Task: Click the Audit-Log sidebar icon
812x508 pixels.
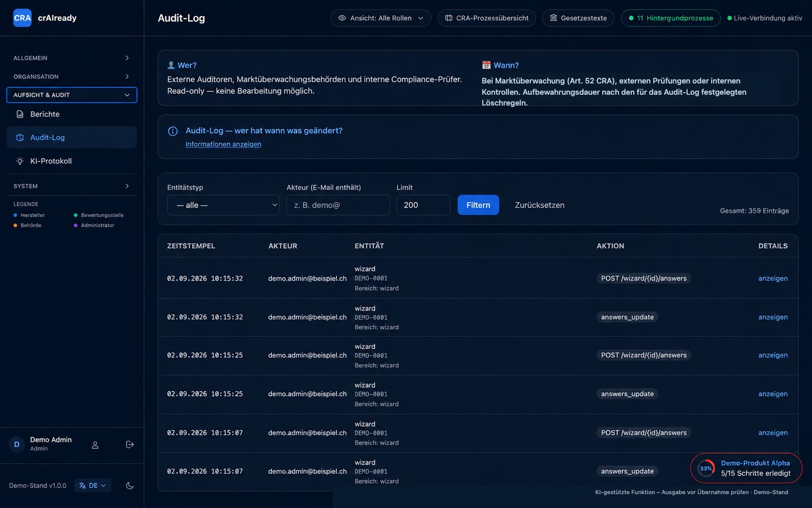Action: coord(20,137)
